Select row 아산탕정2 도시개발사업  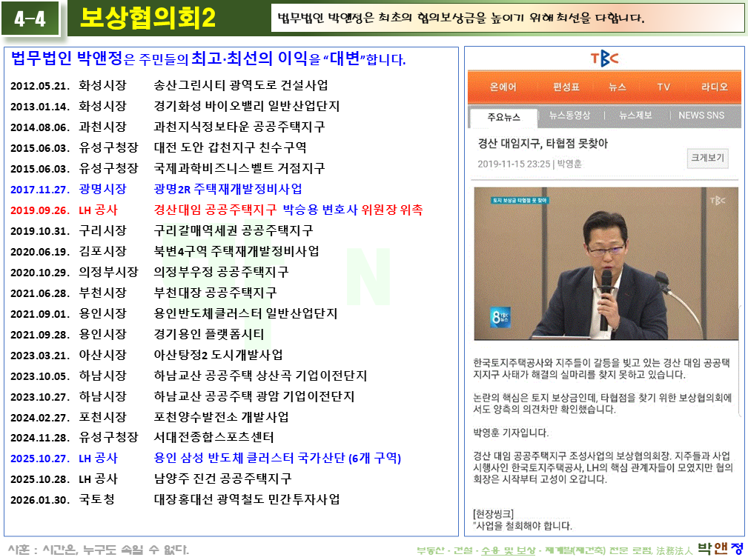(x=147, y=355)
